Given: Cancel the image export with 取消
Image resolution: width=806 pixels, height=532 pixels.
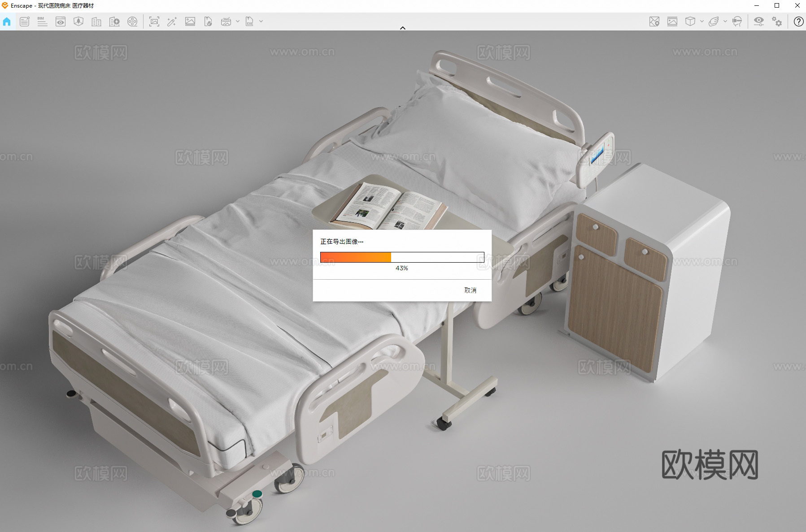Looking at the screenshot, I should tap(470, 290).
